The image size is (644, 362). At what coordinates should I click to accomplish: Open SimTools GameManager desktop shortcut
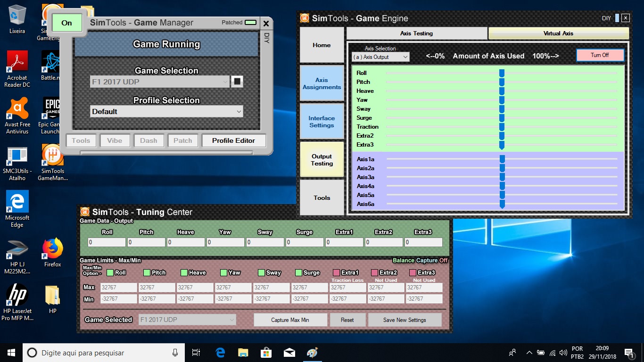pos(53,163)
